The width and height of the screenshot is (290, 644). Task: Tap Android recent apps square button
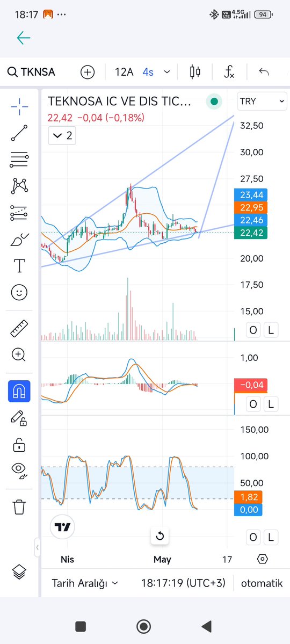[81, 626]
